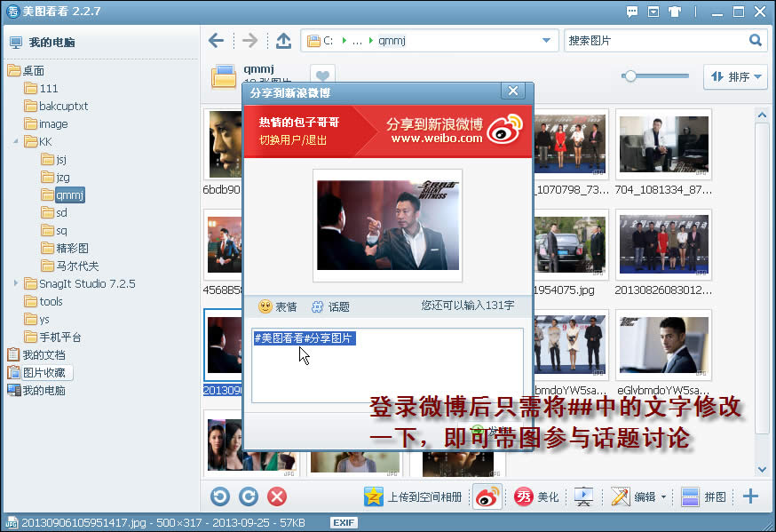
Task: Expand the SnagIt Studio 7.2.5 folder
Action: tap(16, 283)
